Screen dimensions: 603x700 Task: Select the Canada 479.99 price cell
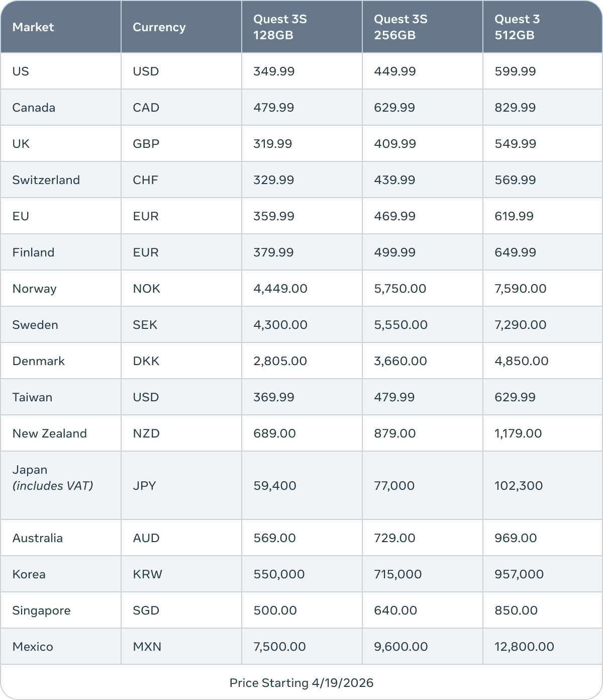[274, 108]
